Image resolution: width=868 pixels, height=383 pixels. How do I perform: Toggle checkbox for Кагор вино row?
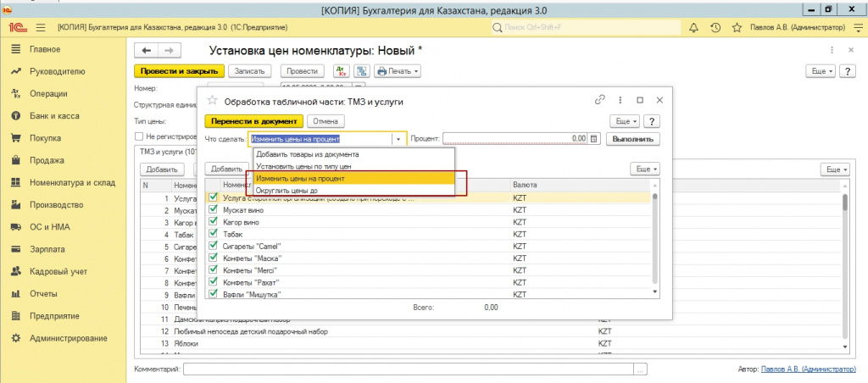(213, 221)
